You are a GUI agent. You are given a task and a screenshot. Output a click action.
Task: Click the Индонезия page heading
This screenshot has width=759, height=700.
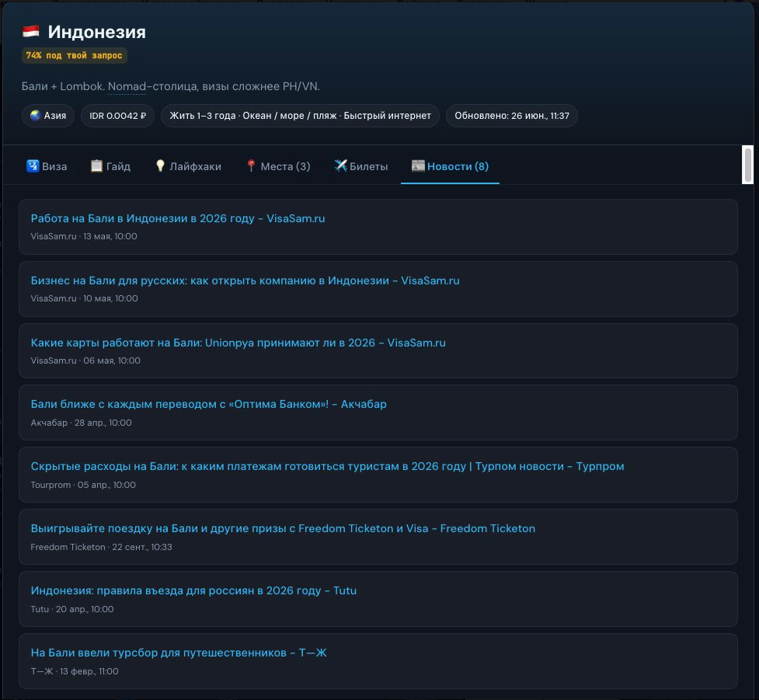coord(97,32)
